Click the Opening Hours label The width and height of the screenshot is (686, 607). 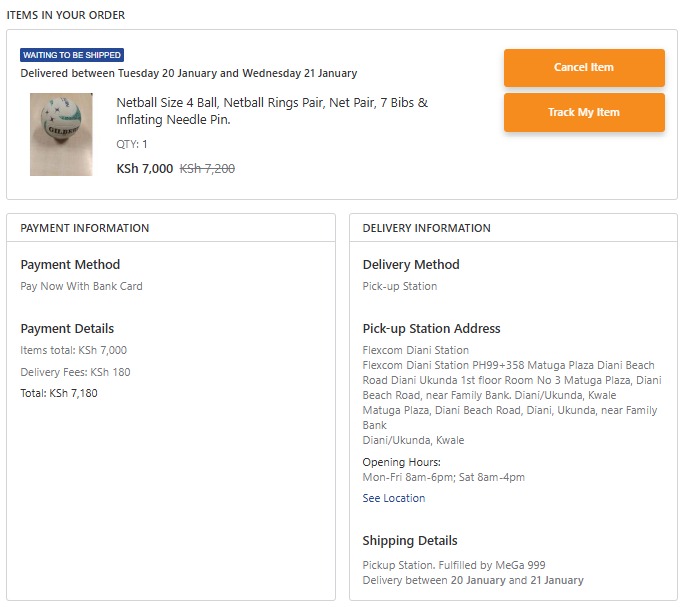(x=401, y=462)
